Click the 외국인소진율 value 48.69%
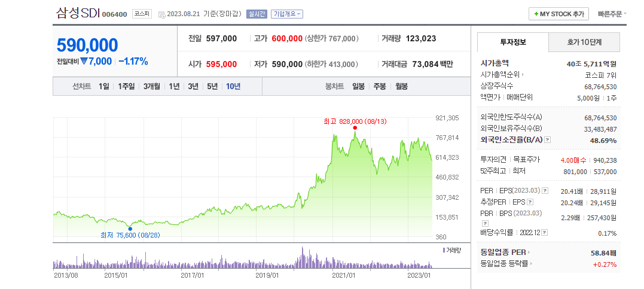This screenshot has height=289, width=644. click(x=604, y=141)
